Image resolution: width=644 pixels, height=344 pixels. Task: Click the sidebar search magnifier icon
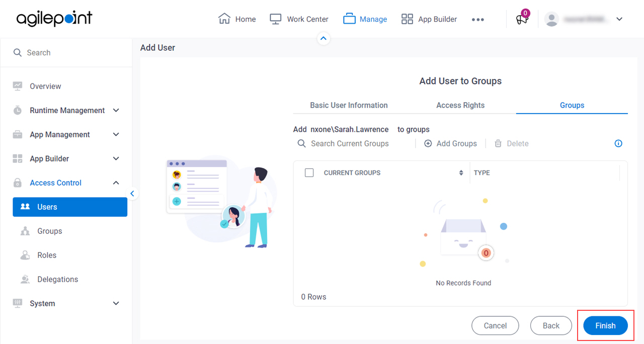click(x=18, y=52)
